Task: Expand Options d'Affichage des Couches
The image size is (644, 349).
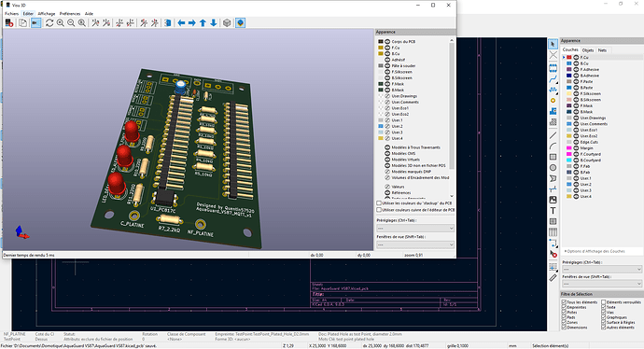Action: pyautogui.click(x=595, y=251)
